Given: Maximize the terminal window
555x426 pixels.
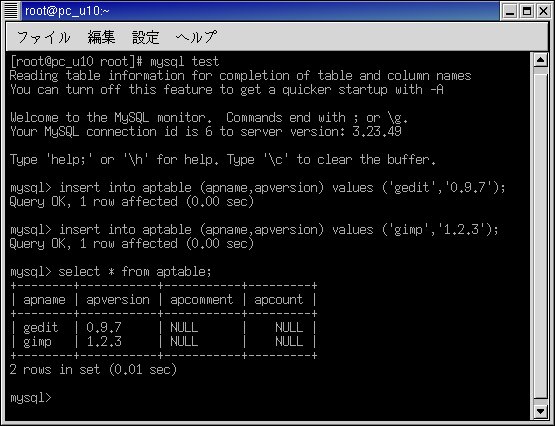Looking at the screenshot, I should 527,12.
